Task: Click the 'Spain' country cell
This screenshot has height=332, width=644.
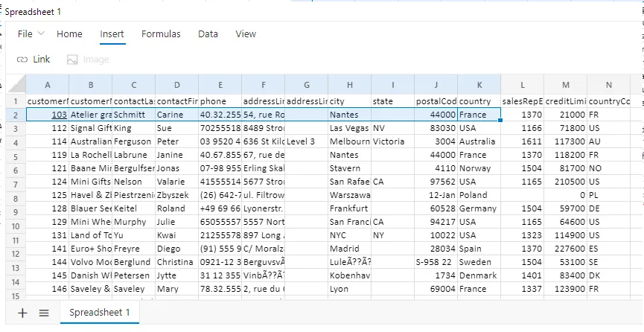Action: pyautogui.click(x=479, y=249)
